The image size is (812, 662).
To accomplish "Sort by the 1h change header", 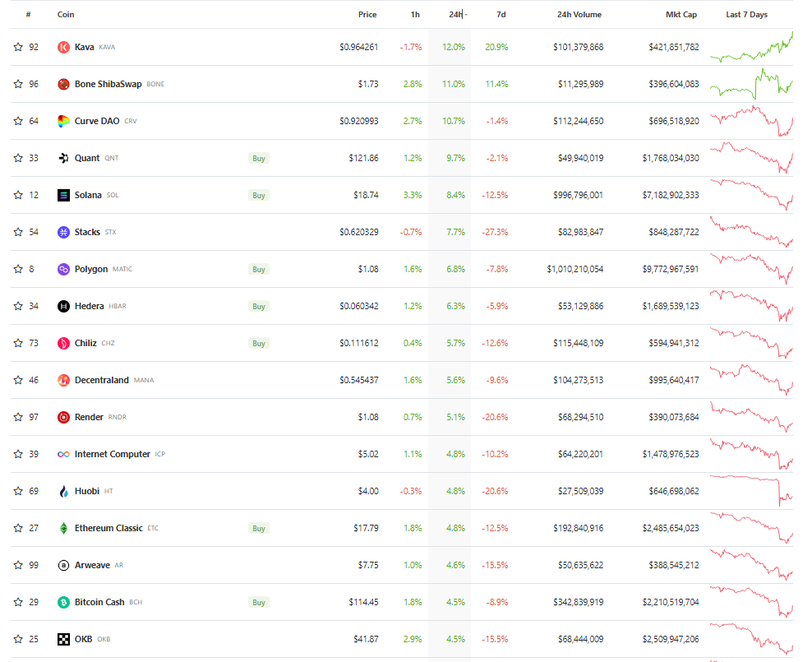I will [x=415, y=15].
